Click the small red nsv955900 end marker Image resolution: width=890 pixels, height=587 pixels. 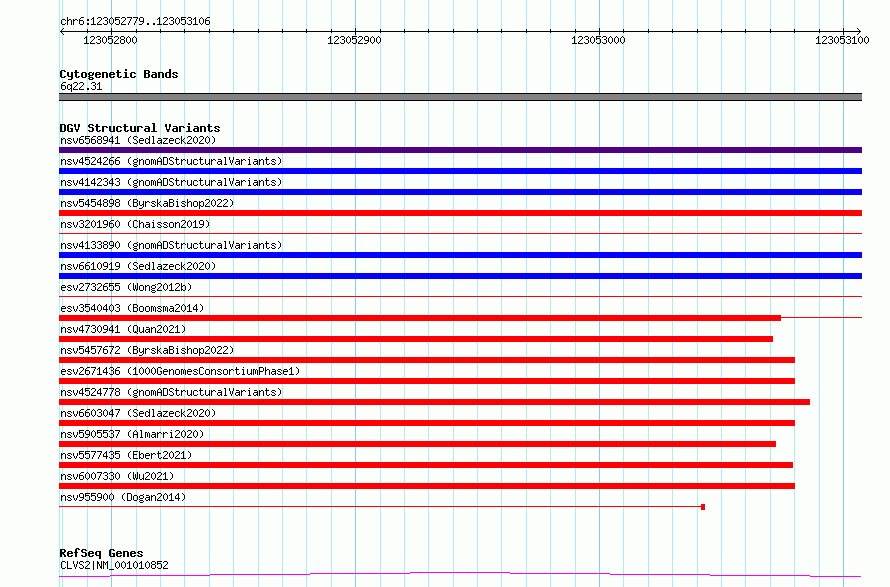click(x=703, y=507)
